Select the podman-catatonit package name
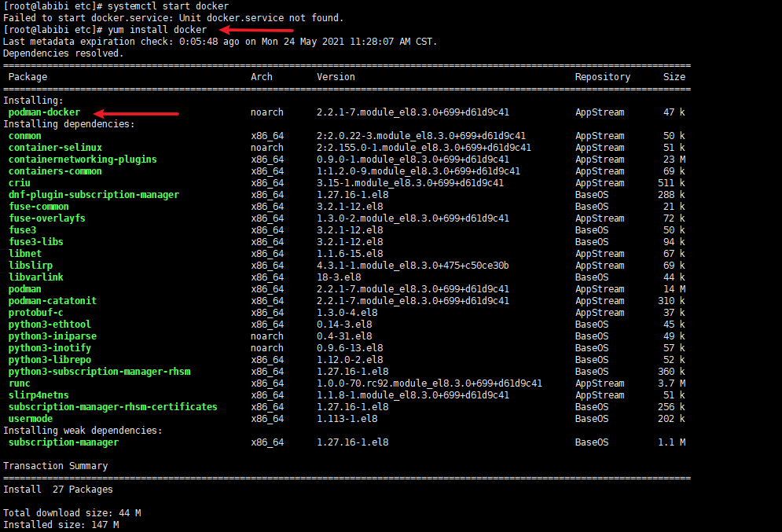The height and width of the screenshot is (532, 782). [x=53, y=301]
